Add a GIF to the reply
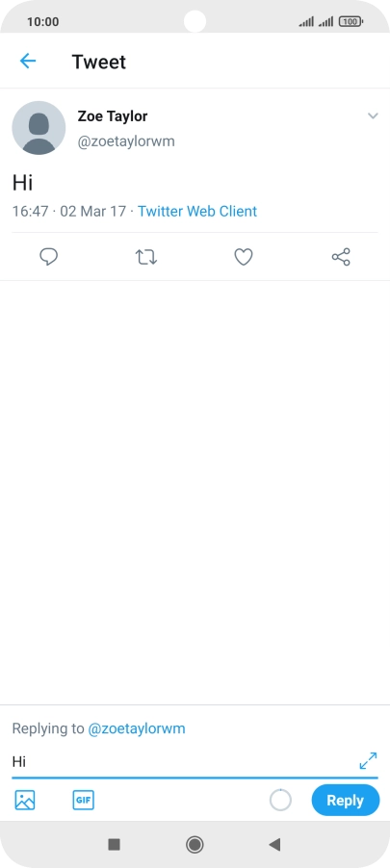Viewport: 390px width, 868px height. [83, 800]
